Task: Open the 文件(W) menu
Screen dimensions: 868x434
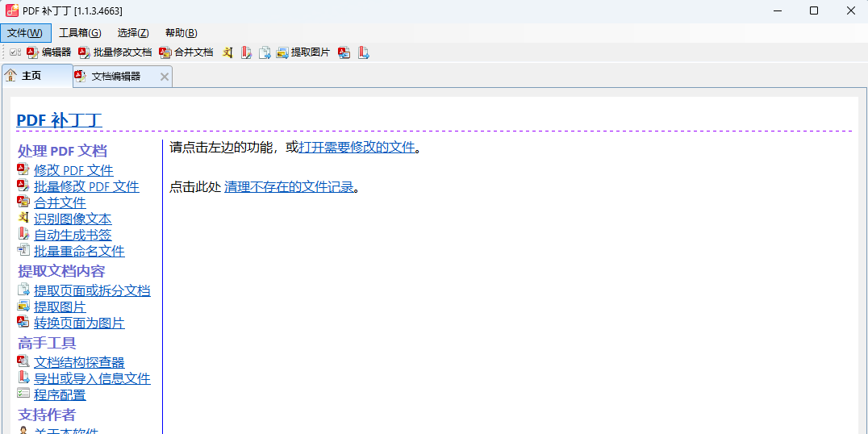Action: 26,33
